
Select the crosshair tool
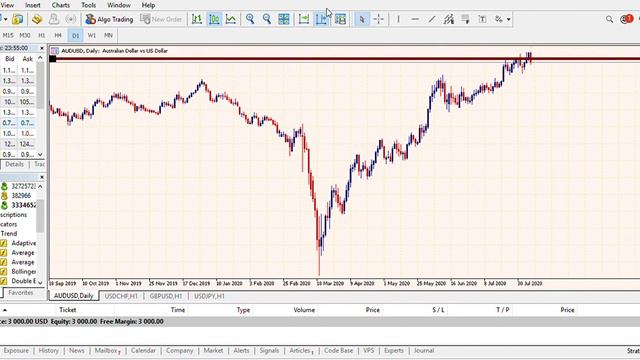pyautogui.click(x=378, y=19)
